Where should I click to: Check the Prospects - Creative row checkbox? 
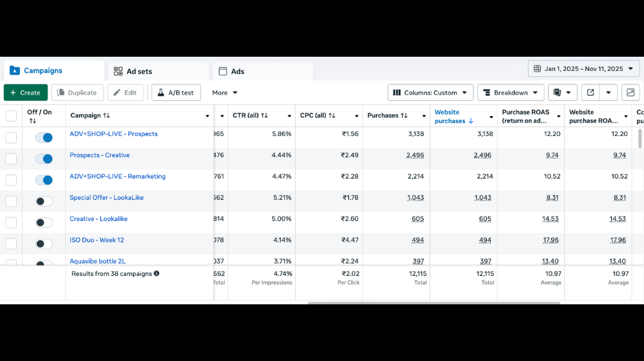[x=11, y=159]
